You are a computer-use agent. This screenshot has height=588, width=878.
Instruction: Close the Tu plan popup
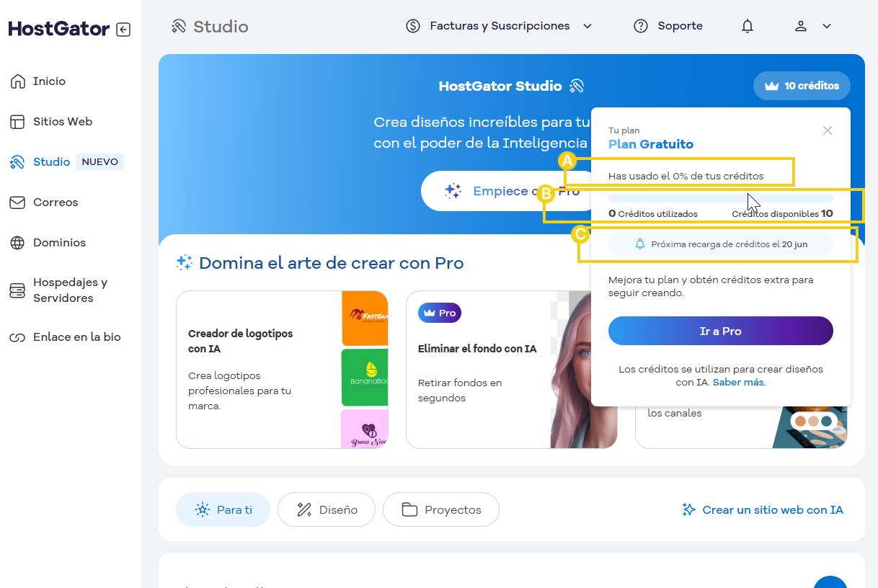[x=828, y=130]
